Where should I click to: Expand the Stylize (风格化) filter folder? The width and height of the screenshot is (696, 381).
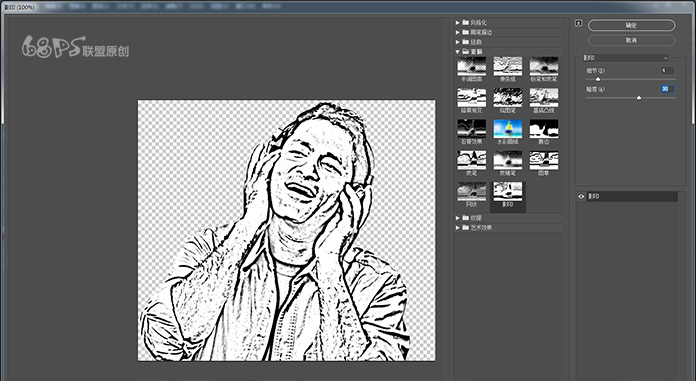[458, 22]
